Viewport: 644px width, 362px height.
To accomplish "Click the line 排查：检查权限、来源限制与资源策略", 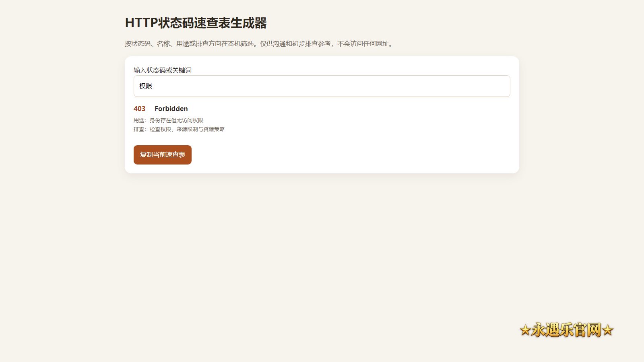I will pyautogui.click(x=179, y=129).
